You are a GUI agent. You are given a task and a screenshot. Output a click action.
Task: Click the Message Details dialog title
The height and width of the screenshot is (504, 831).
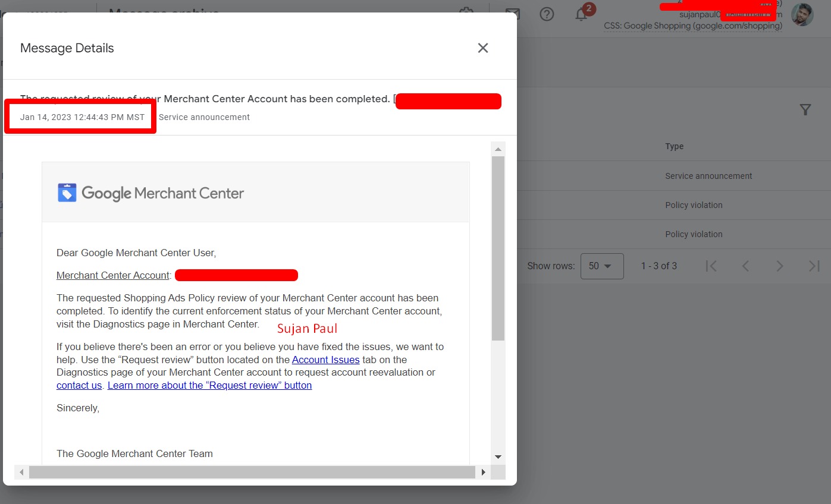point(67,48)
